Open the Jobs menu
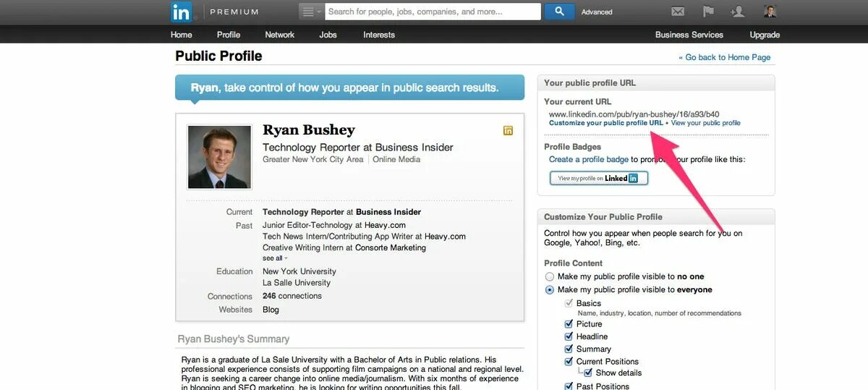The width and height of the screenshot is (868, 390). click(328, 35)
